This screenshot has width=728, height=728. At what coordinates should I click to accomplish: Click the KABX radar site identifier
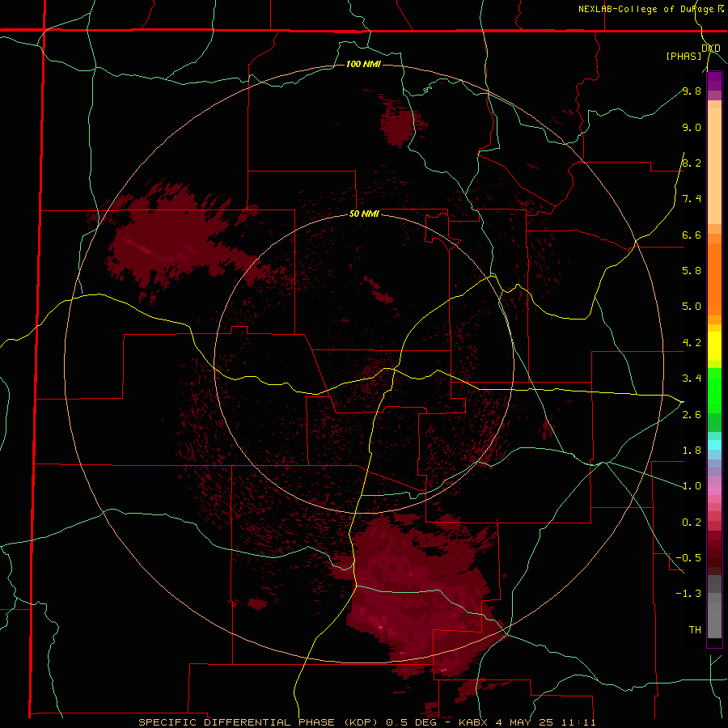pyautogui.click(x=472, y=722)
